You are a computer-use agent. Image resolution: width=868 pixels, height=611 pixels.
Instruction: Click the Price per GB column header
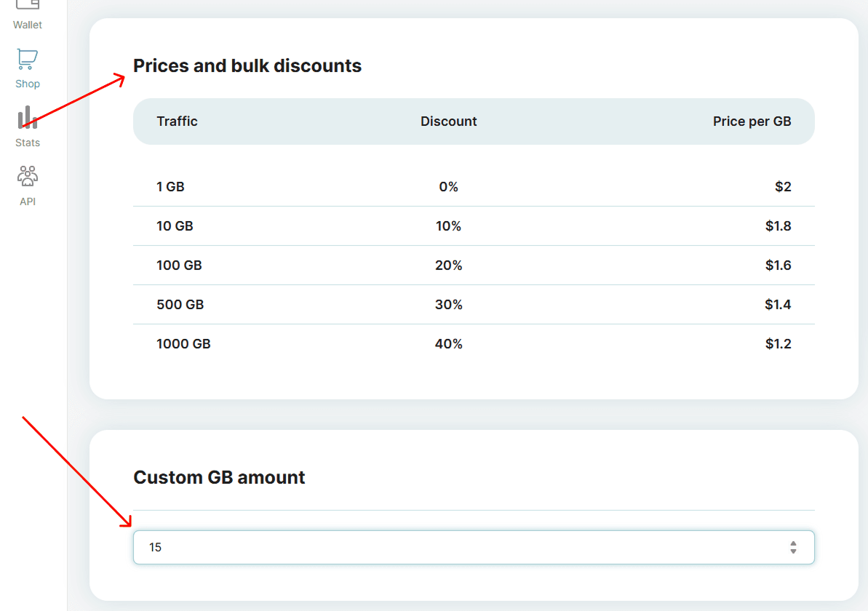(x=752, y=121)
